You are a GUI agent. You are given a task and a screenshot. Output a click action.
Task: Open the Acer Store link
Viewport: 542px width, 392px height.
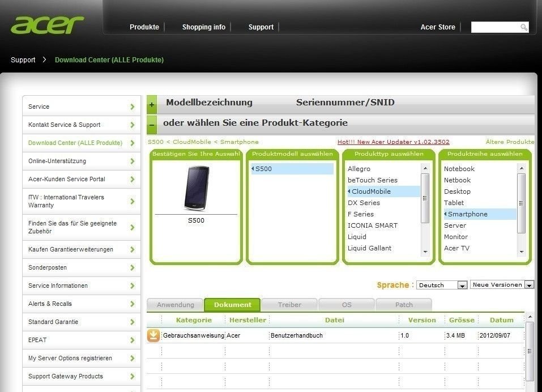click(438, 27)
